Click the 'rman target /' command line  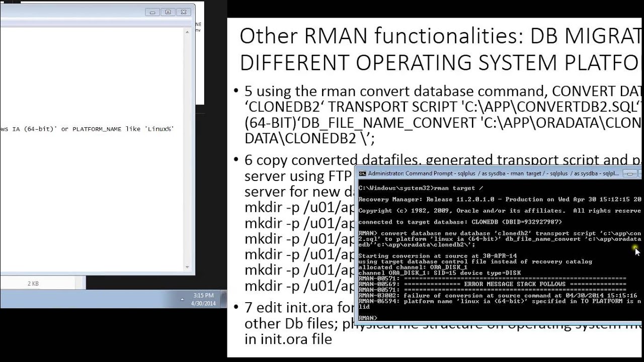point(421,188)
